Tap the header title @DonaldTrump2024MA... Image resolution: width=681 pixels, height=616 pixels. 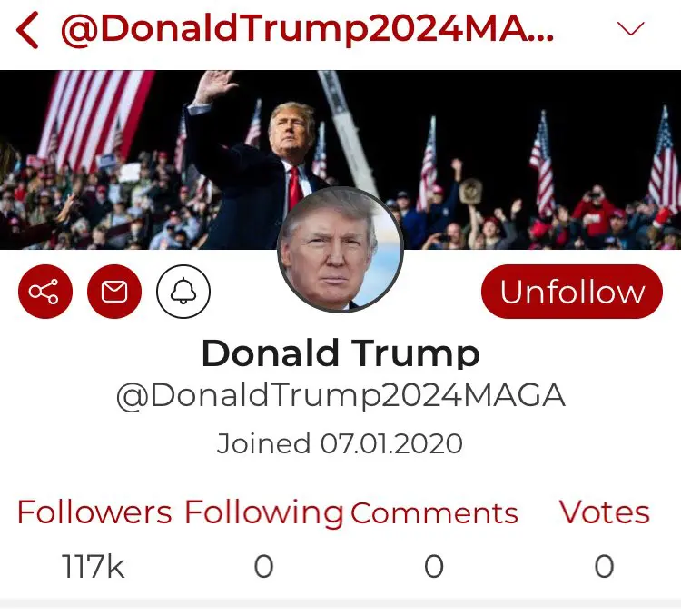tap(308, 31)
